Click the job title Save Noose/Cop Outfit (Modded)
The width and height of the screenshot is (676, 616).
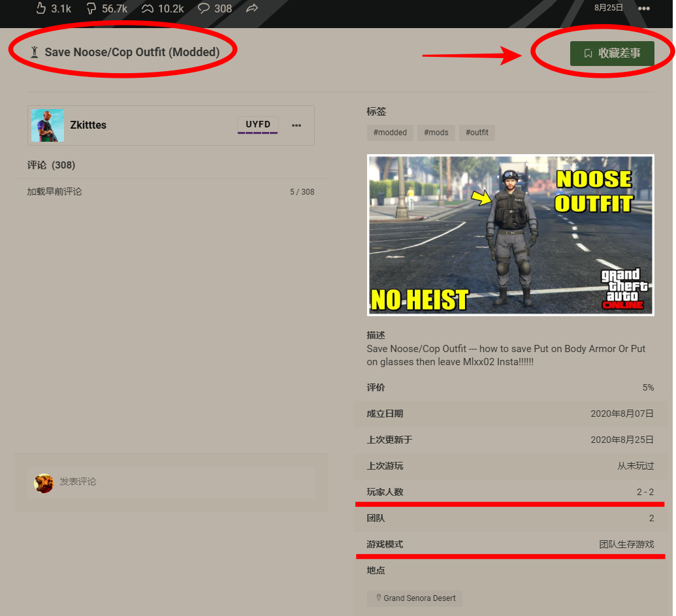pos(132,52)
